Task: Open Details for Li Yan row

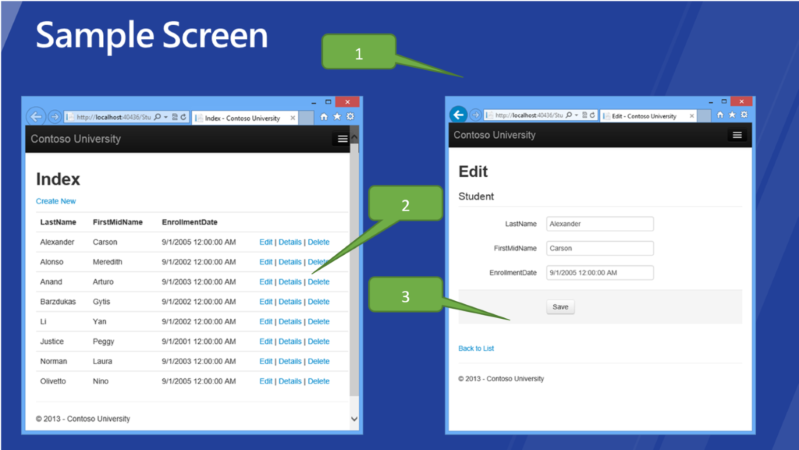Action: click(x=290, y=322)
